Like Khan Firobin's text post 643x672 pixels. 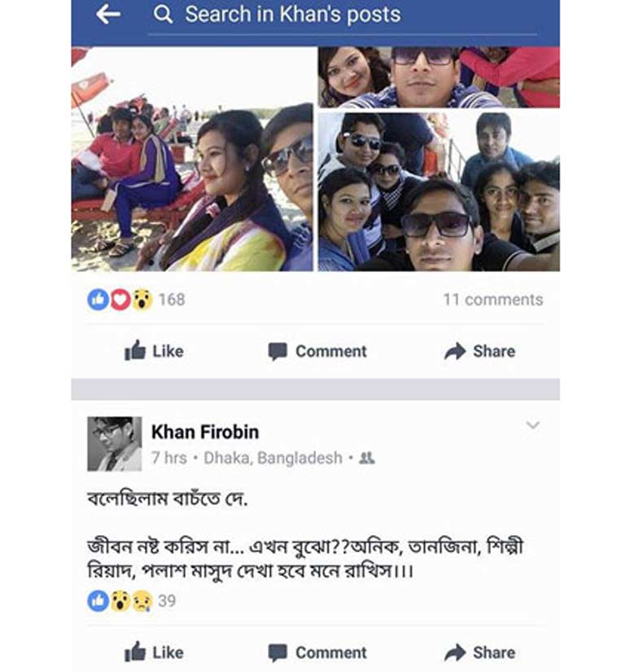point(154,652)
